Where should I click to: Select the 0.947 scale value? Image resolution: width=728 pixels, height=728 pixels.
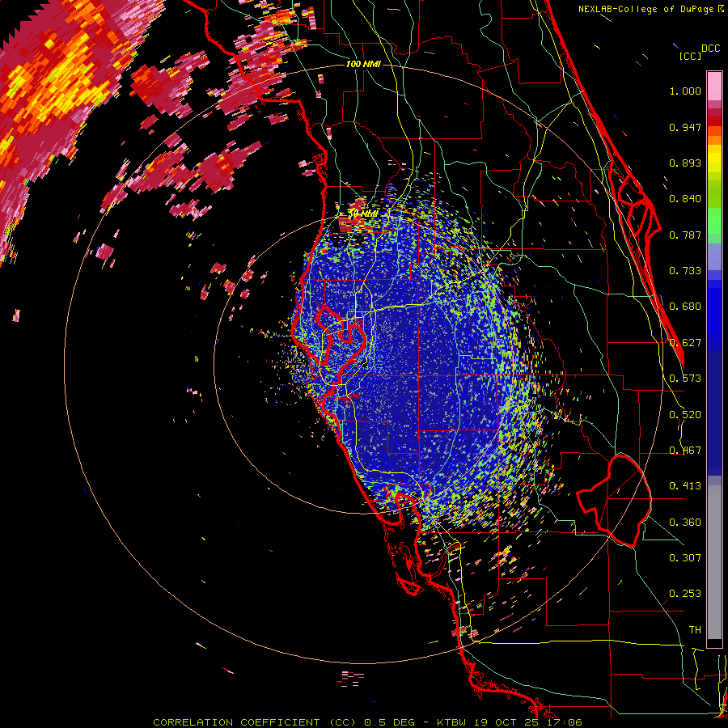[685, 127]
